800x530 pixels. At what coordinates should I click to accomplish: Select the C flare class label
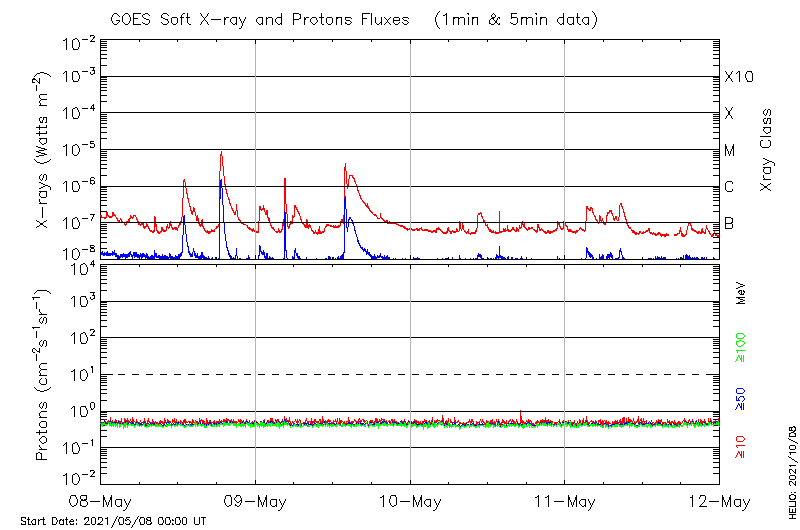729,187
